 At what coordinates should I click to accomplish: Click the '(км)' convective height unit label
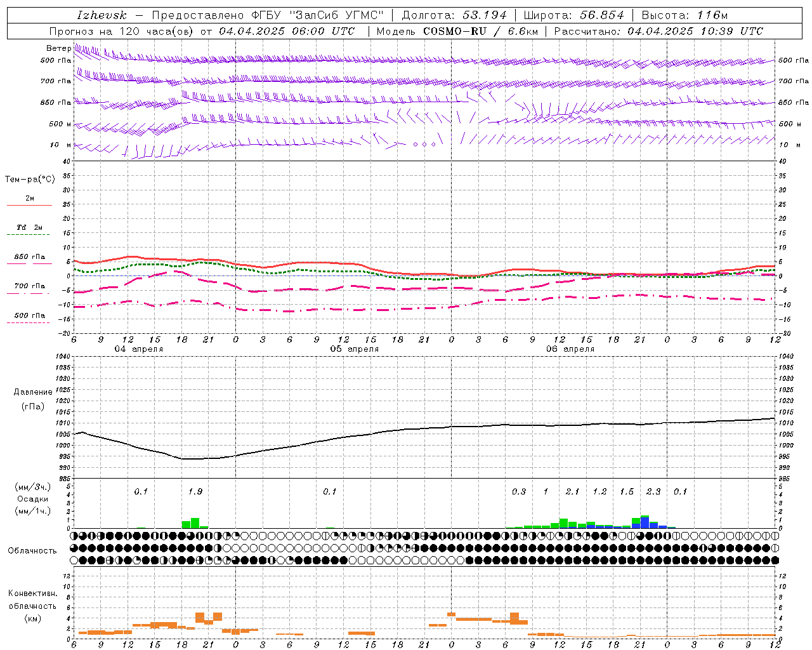(x=32, y=618)
